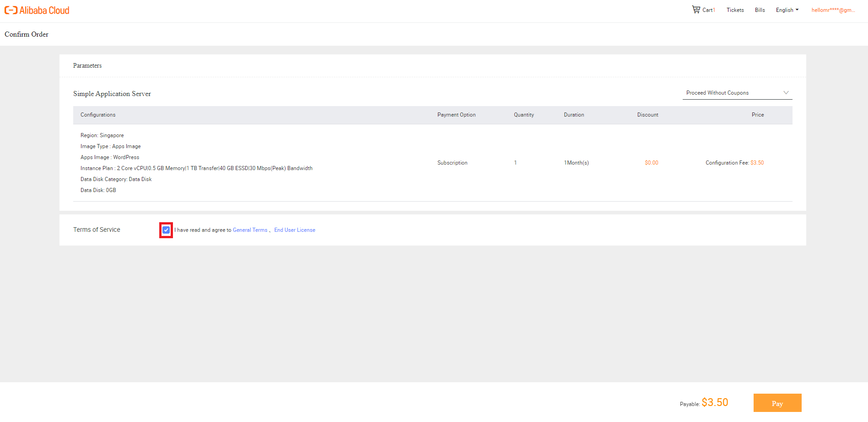The height and width of the screenshot is (422, 868).
Task: Click the Region: Singapore text
Action: [102, 135]
